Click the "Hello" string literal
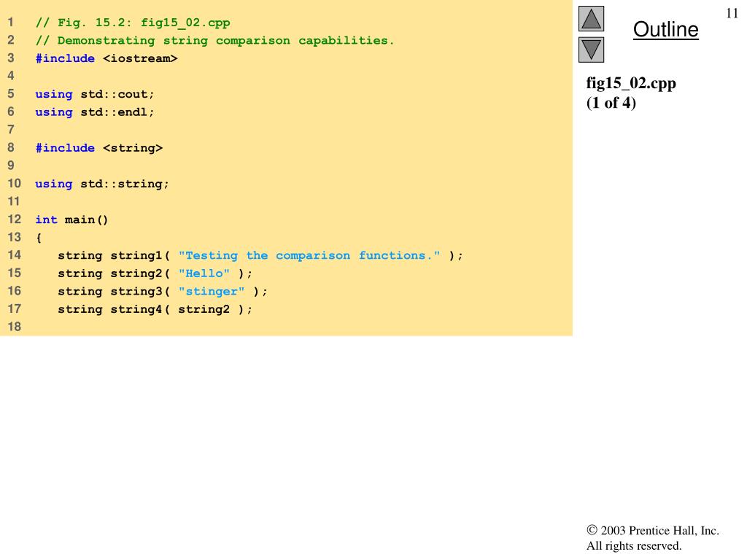This screenshot has height=560, width=747. pos(204,273)
